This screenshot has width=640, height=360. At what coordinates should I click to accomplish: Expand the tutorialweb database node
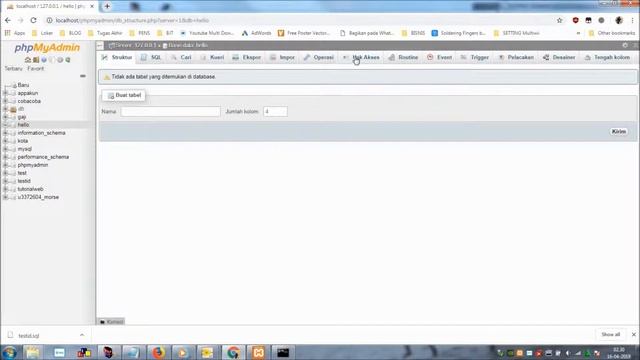click(x=5, y=189)
